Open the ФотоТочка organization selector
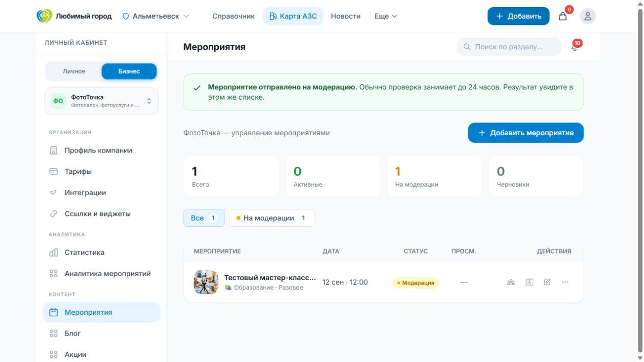The height and width of the screenshot is (362, 644). (x=101, y=101)
